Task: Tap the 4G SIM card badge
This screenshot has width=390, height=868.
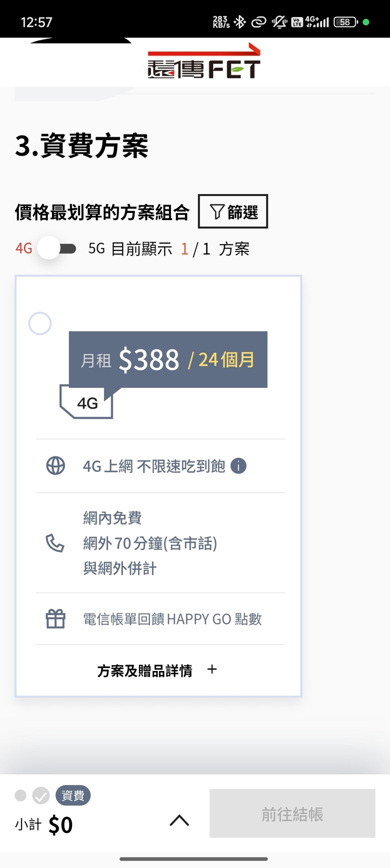Action: pyautogui.click(x=86, y=402)
